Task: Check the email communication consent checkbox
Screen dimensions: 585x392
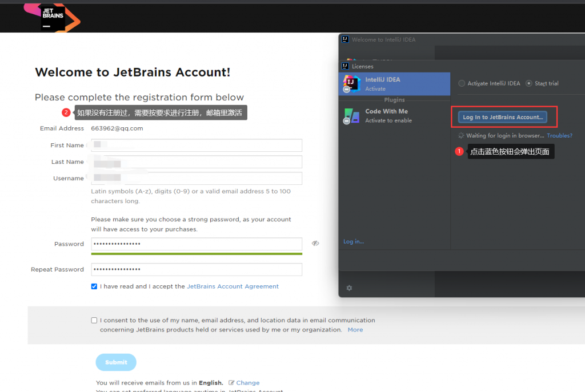Action: tap(94, 320)
